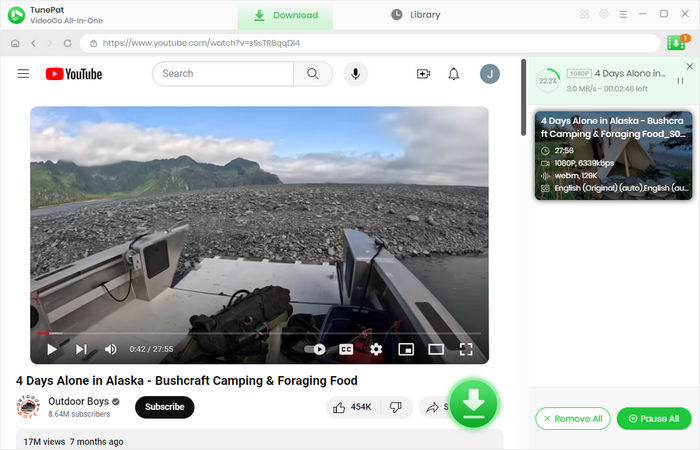Image resolution: width=700 pixels, height=450 pixels.
Task: Click Remove All button
Action: [x=573, y=419]
